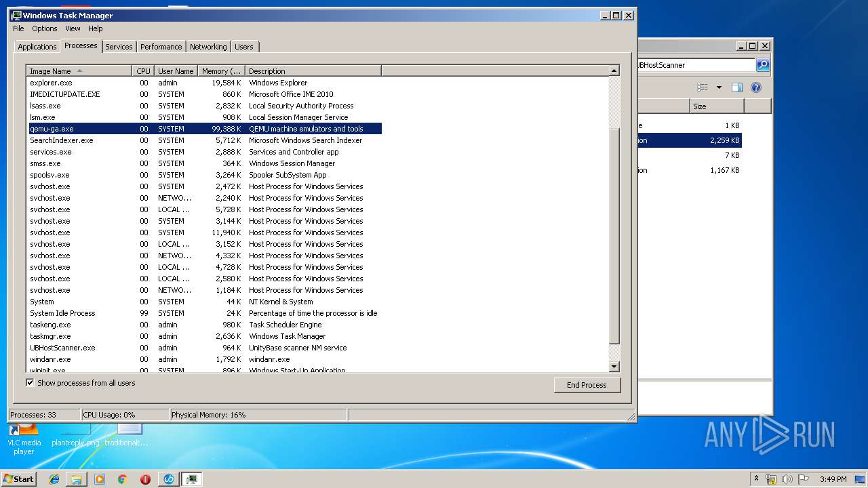
Task: Open Explorer help question mark icon
Action: [x=756, y=87]
